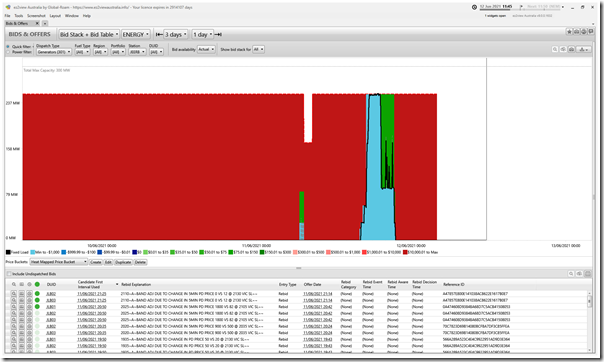The height and width of the screenshot is (362, 604).
Task: Jump back three days with left arrow icon
Action: pyautogui.click(x=158, y=34)
